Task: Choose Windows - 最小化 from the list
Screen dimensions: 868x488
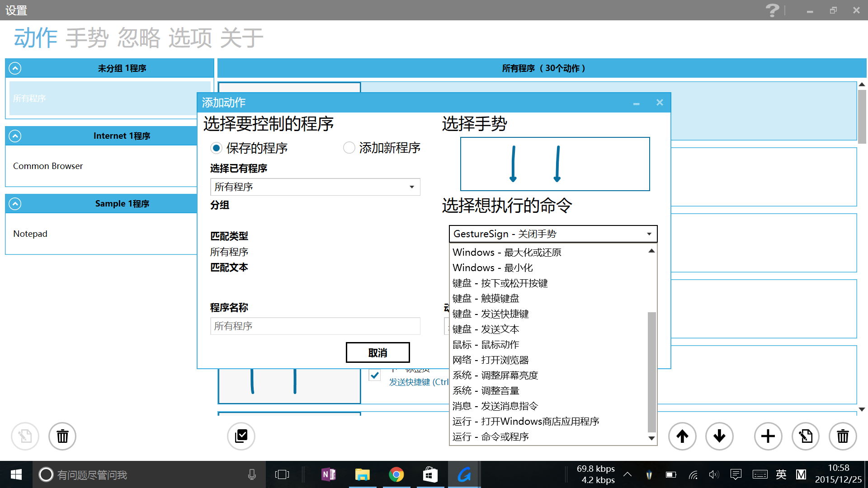Action: pyautogui.click(x=549, y=267)
